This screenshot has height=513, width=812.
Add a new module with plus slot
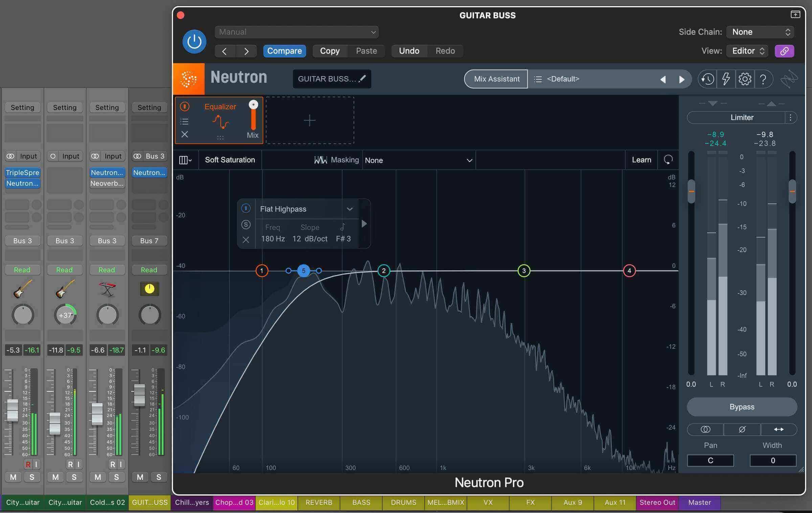tap(310, 121)
